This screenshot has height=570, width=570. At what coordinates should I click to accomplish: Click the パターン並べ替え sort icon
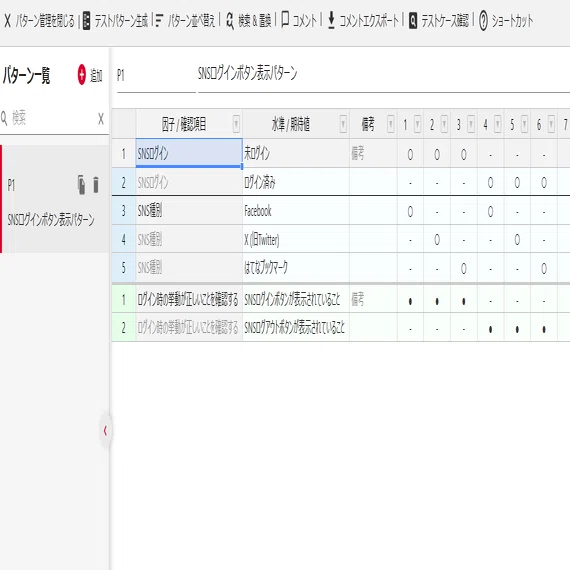tap(159, 20)
